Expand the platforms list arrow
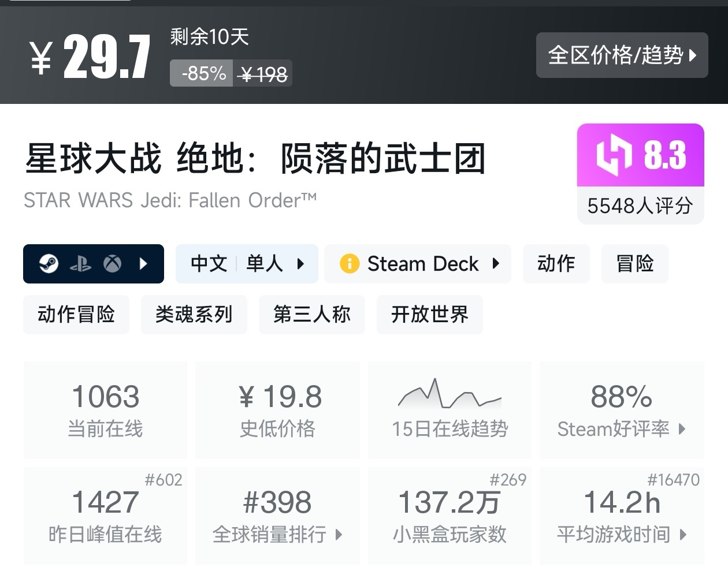This screenshot has width=728, height=571. point(144,264)
